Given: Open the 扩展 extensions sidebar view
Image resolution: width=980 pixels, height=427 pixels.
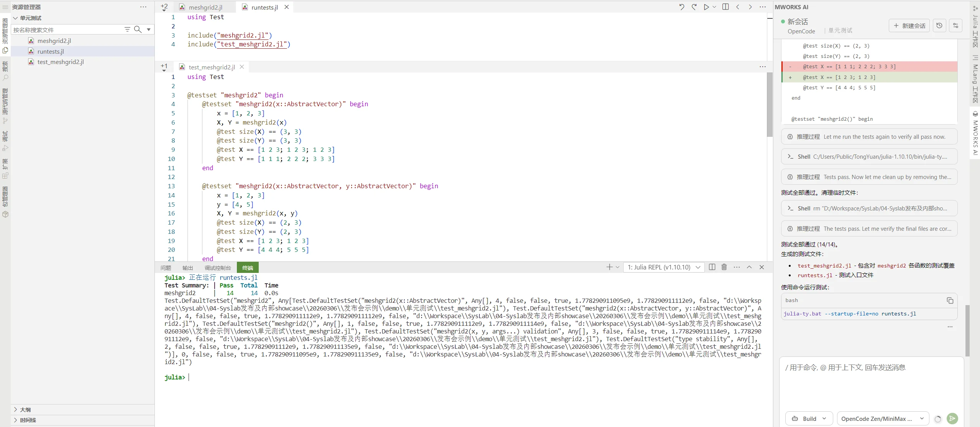Looking at the screenshot, I should [5, 168].
